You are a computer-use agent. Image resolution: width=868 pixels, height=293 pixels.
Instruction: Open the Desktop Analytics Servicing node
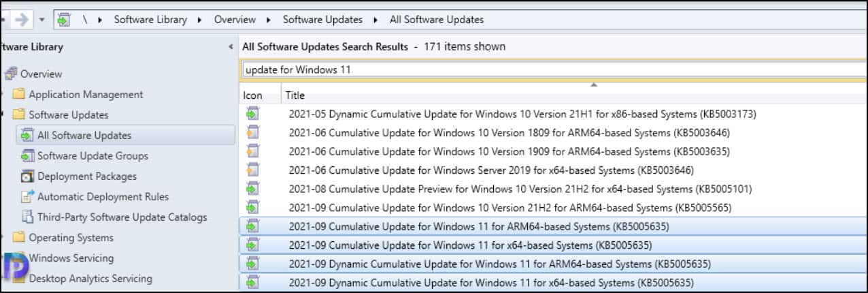click(90, 278)
